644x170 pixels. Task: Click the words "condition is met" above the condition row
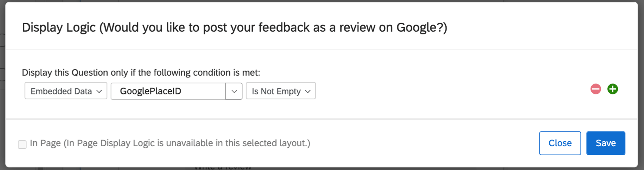tap(227, 73)
